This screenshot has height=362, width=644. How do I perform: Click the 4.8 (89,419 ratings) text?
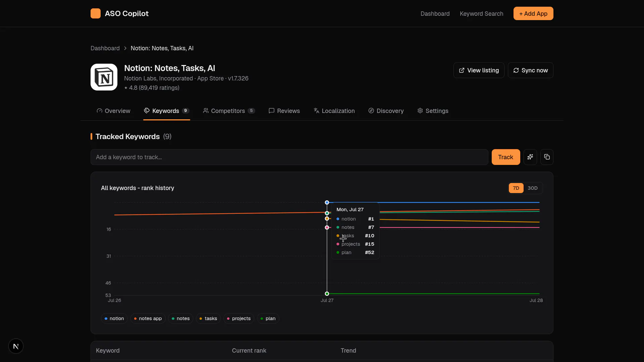coord(154,88)
